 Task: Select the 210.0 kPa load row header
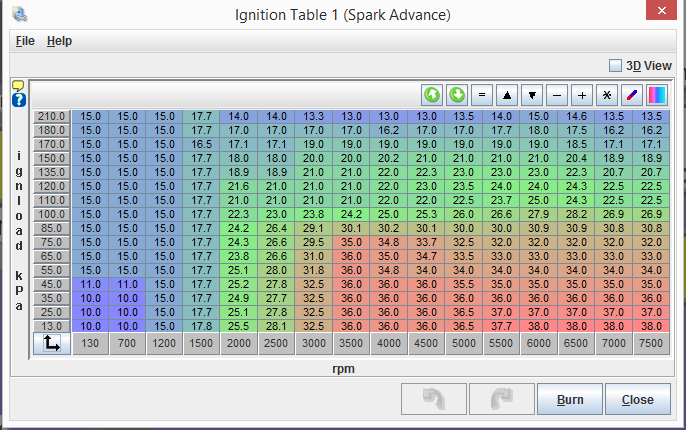click(x=51, y=116)
